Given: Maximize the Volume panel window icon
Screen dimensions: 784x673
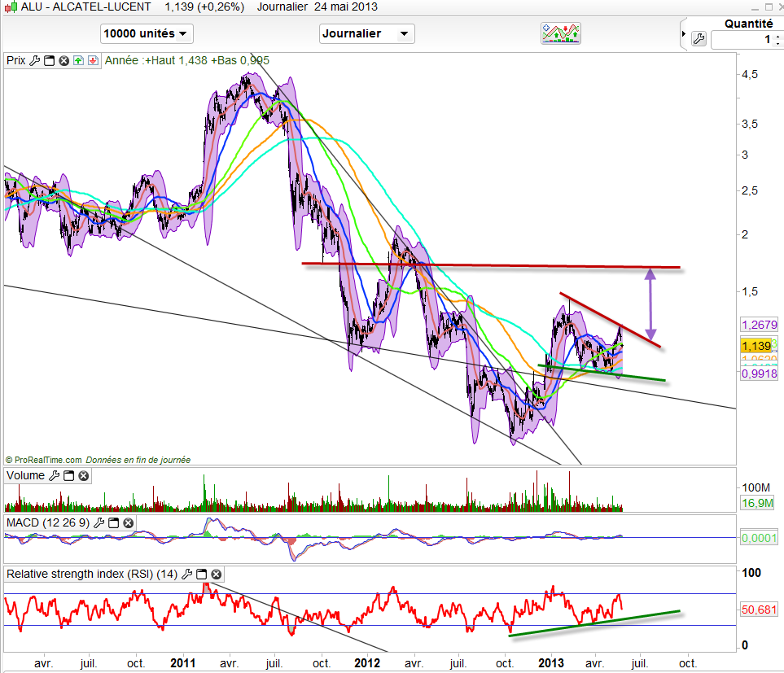Looking at the screenshot, I should click(69, 476).
